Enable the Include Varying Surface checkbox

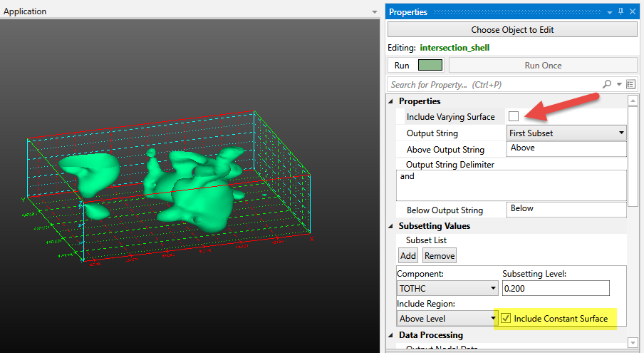pos(513,116)
